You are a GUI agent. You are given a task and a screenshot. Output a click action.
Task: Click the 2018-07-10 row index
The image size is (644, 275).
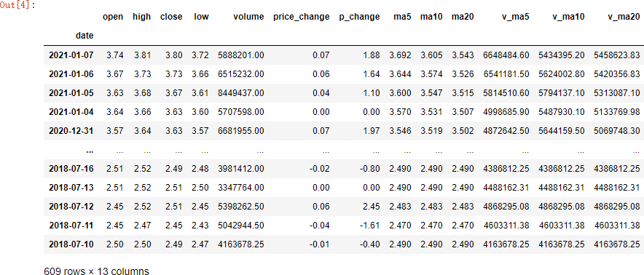tap(71, 244)
